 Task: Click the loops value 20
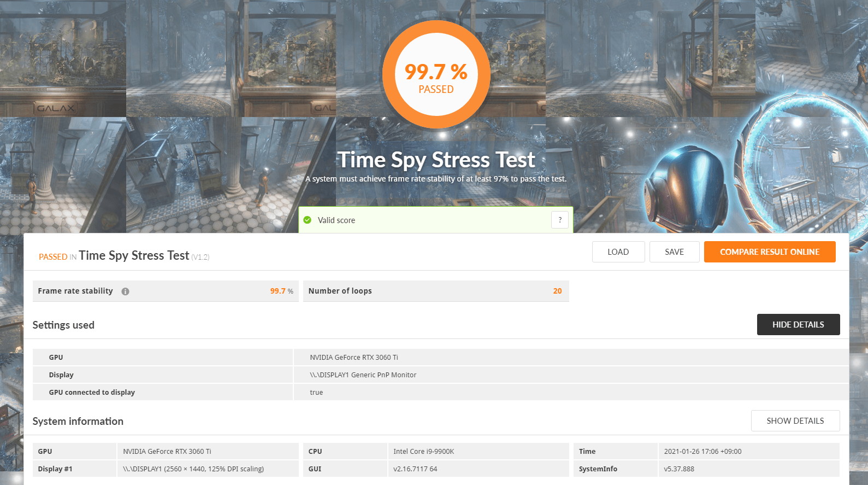coord(557,291)
